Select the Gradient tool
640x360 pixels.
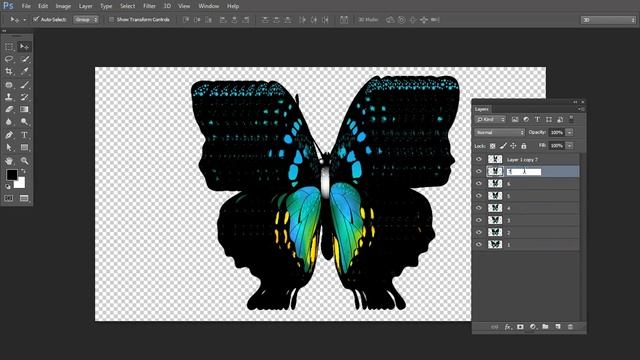point(24,109)
